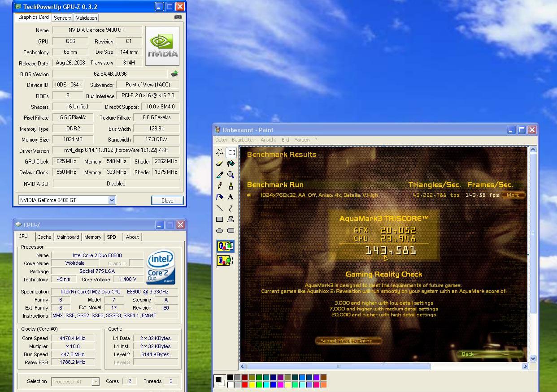Click the foreground/background color indicator box
This screenshot has height=392, width=557.
click(220, 381)
